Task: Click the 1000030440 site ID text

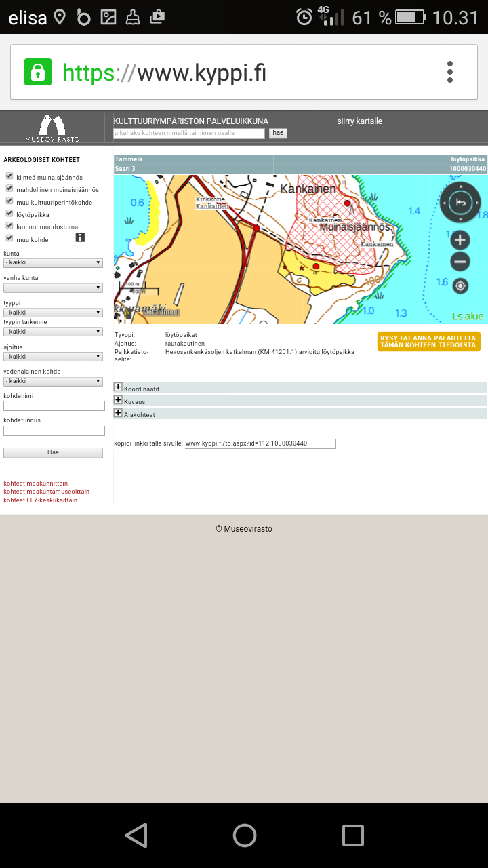Action: coord(468,169)
